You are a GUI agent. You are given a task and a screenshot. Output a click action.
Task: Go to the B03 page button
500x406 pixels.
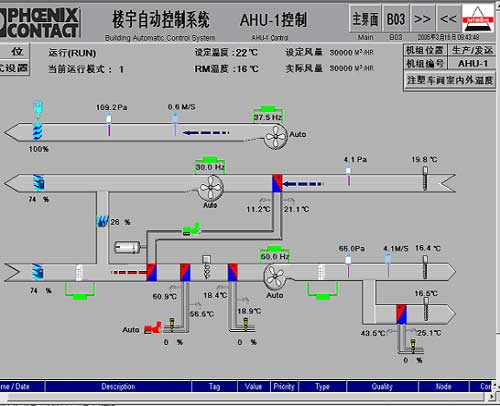(395, 19)
